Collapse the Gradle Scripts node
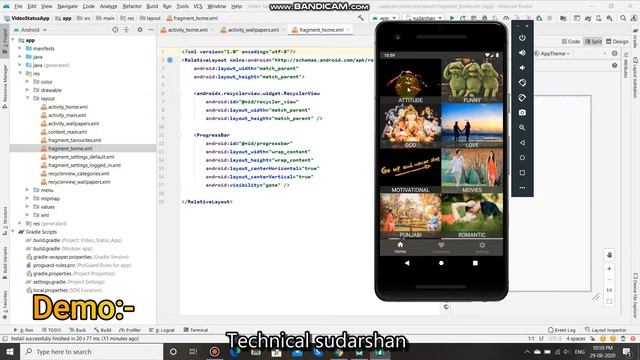 (x=13, y=231)
